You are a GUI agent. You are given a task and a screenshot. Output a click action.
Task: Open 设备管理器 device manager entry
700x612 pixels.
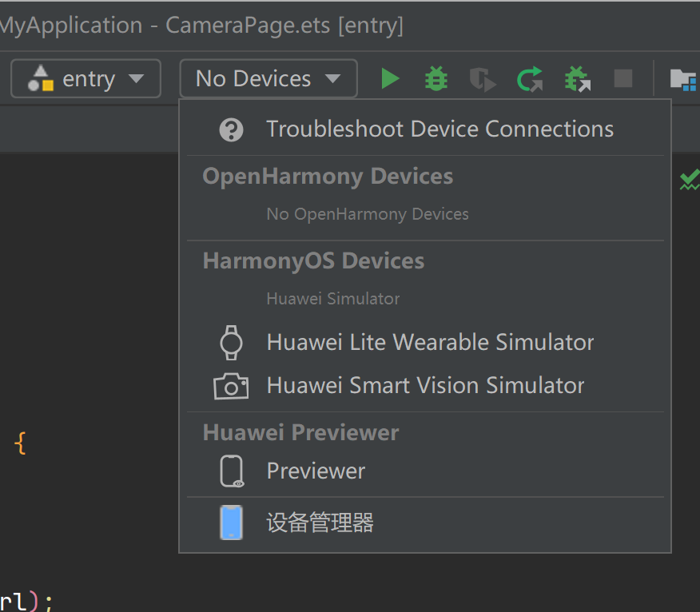pyautogui.click(x=425, y=523)
